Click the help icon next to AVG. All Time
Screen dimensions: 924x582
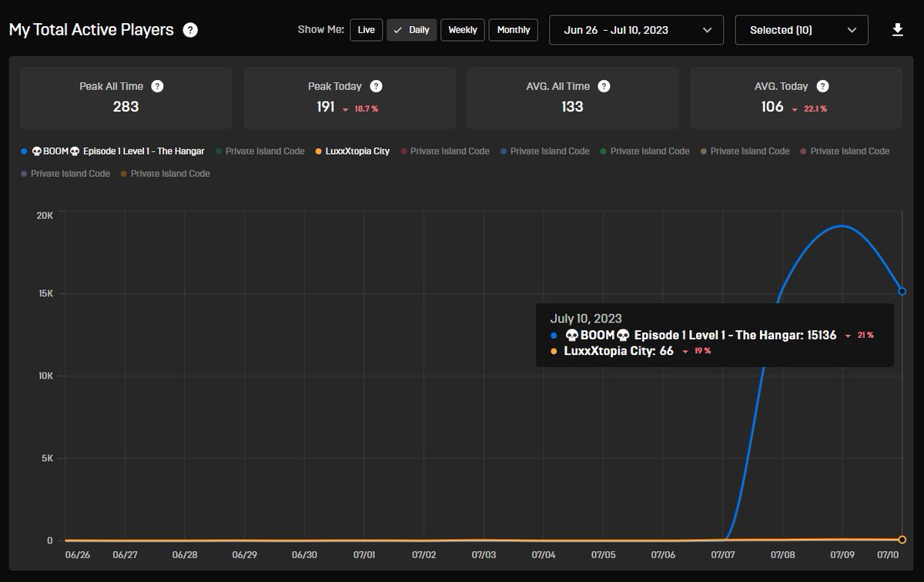pos(604,86)
